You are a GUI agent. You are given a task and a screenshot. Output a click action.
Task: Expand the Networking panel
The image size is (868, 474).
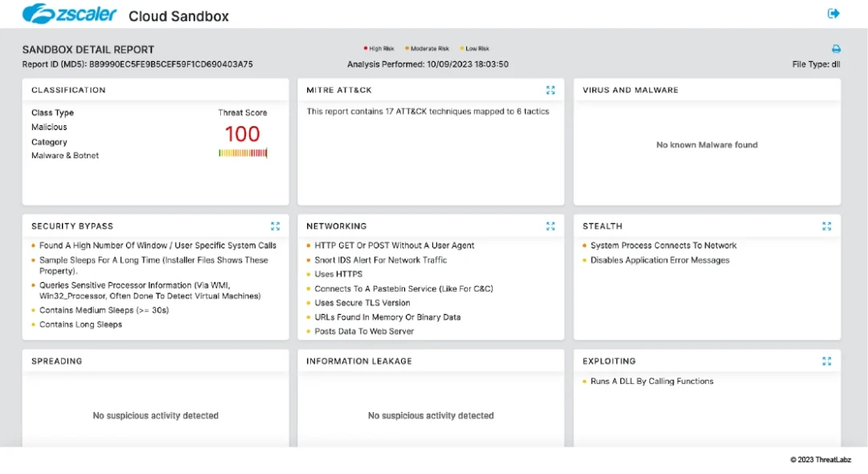tap(551, 227)
